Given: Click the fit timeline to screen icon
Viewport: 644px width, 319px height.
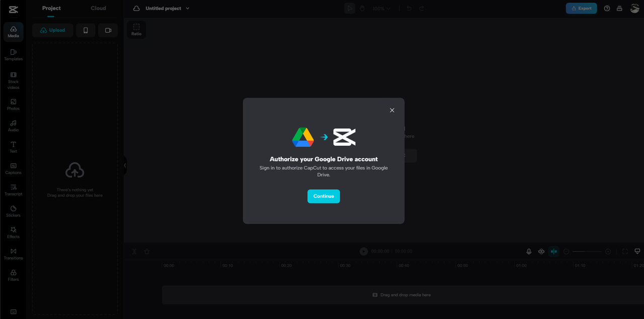Looking at the screenshot, I should coord(625,252).
